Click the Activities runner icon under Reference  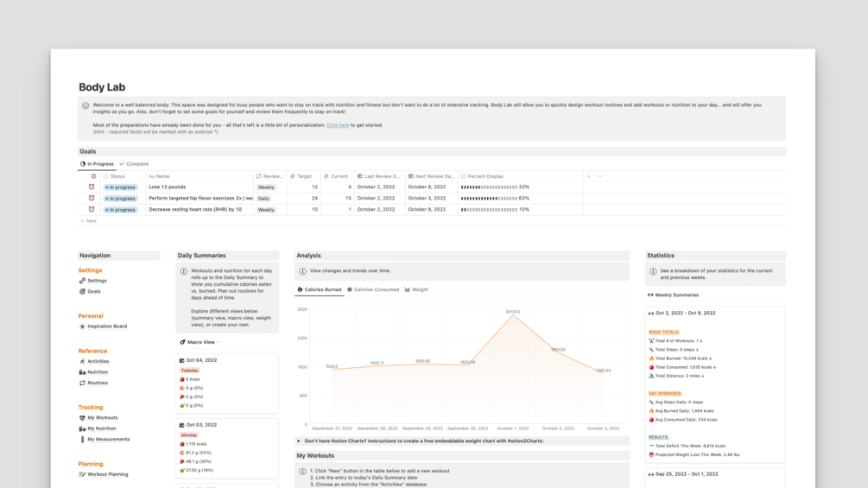pyautogui.click(x=82, y=361)
